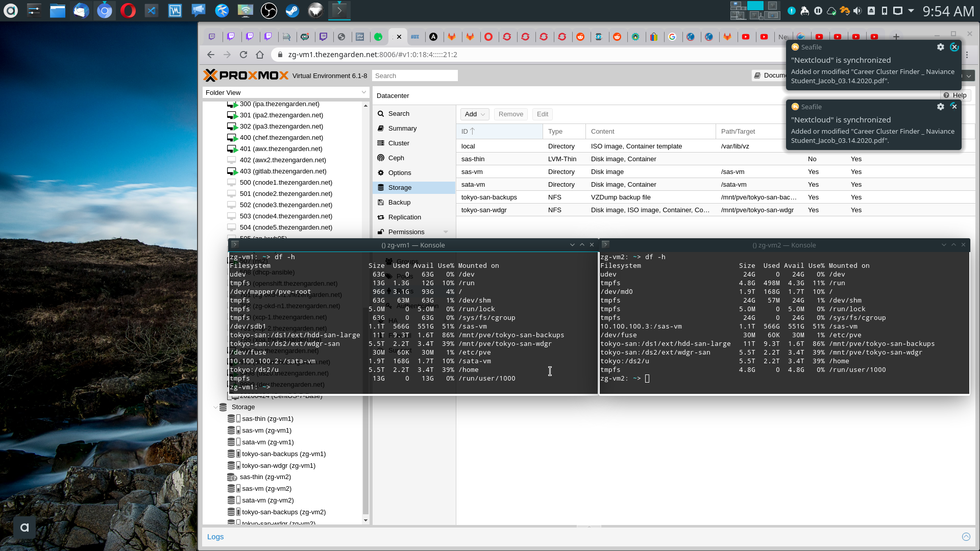The height and width of the screenshot is (551, 980).
Task: Launch OBS Studio from taskbar
Action: pos(269,10)
